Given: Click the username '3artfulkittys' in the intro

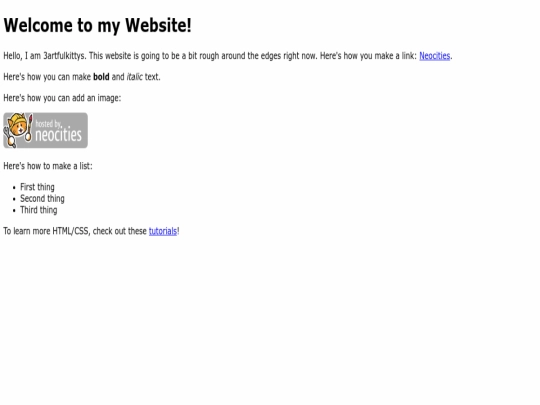Looking at the screenshot, I should 64,56.
